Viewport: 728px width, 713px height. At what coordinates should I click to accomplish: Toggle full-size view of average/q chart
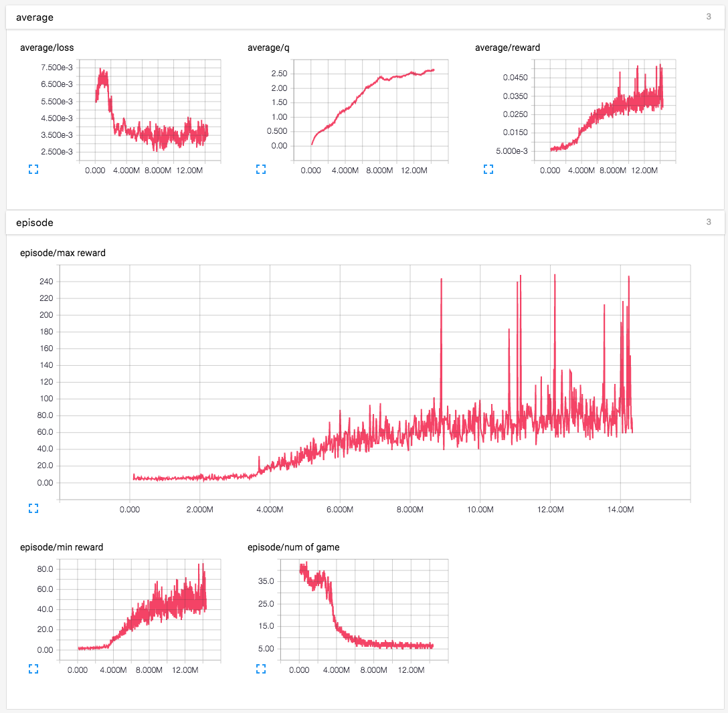pyautogui.click(x=261, y=169)
